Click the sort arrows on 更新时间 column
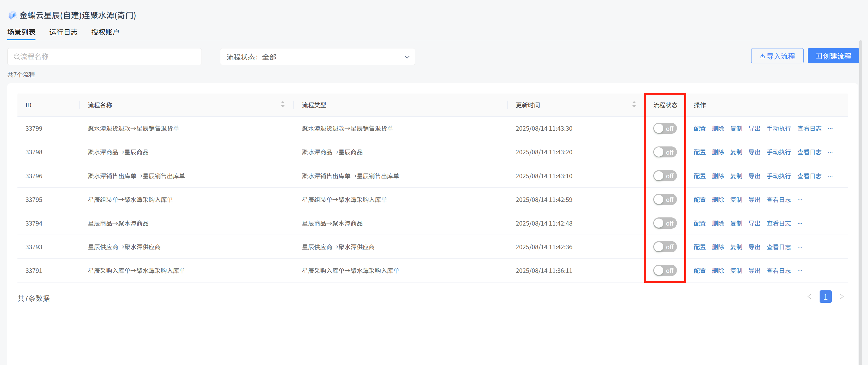868x365 pixels. (x=634, y=104)
